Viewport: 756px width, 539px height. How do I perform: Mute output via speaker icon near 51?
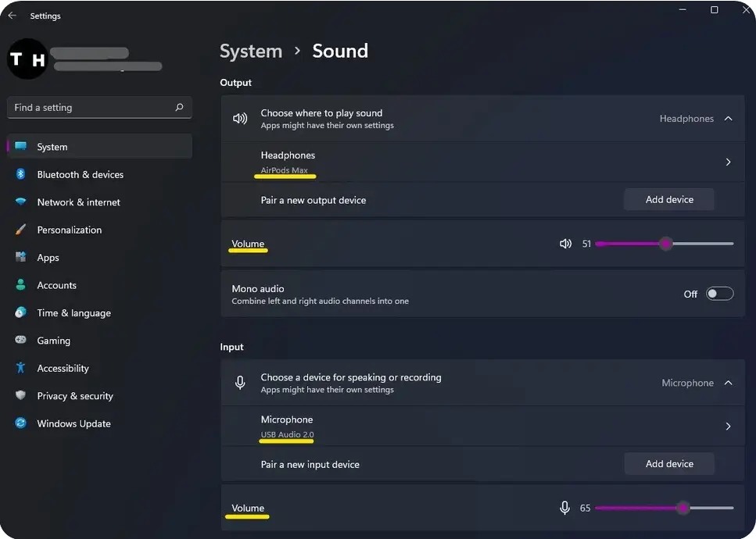[565, 244]
